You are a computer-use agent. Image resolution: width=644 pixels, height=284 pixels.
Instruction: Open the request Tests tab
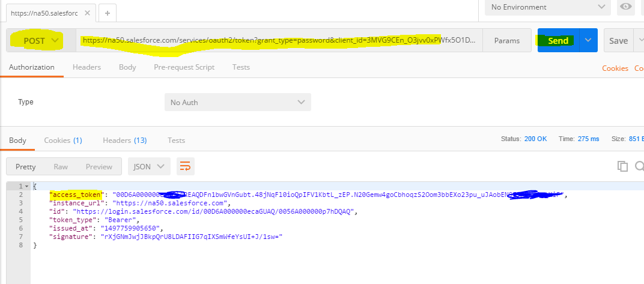pyautogui.click(x=241, y=67)
